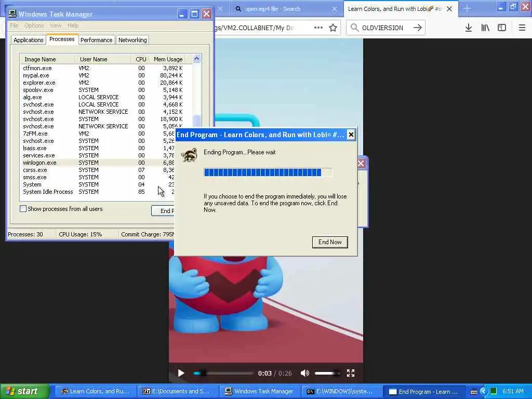Click the search go arrow
This screenshot has height=399, width=532.
[x=418, y=28]
